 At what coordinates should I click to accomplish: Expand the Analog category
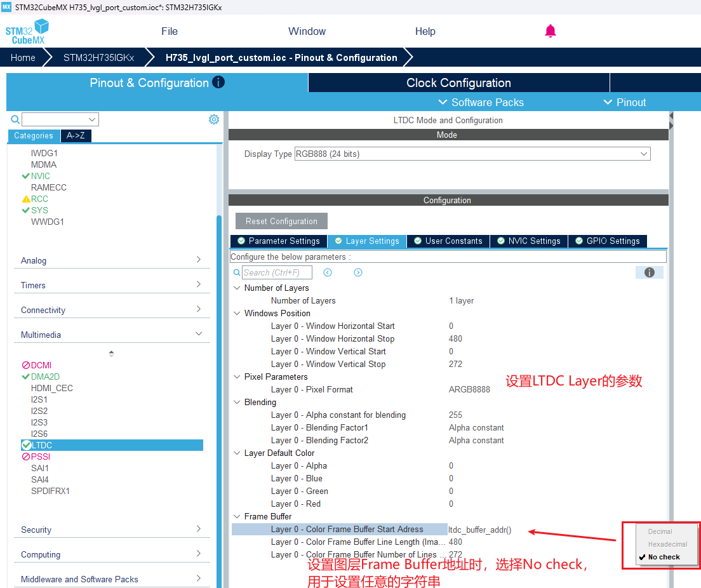tap(112, 260)
